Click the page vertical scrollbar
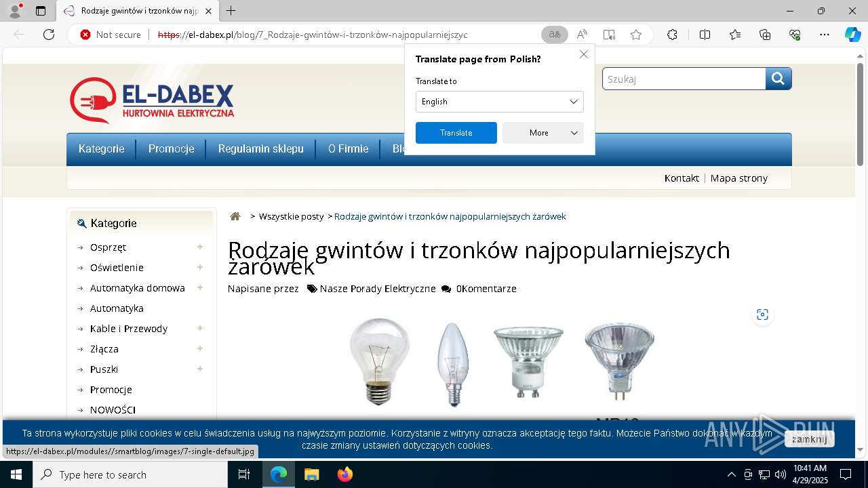 [860, 115]
